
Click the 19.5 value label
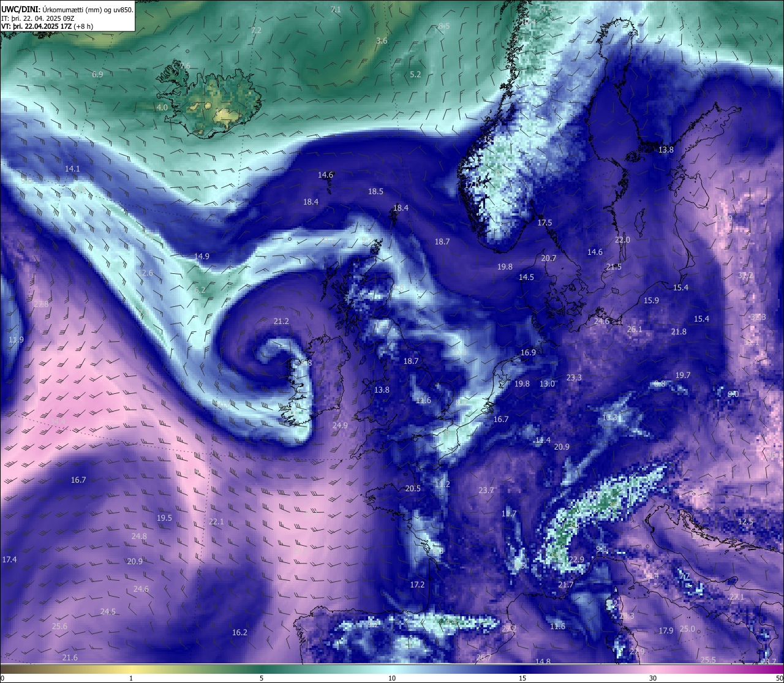[164, 518]
